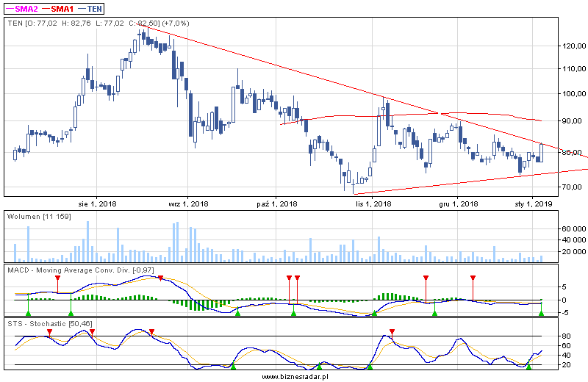Image resolution: width=588 pixels, height=382 pixels.
Task: Toggle the SMA1 legend entry
Action: point(61,9)
